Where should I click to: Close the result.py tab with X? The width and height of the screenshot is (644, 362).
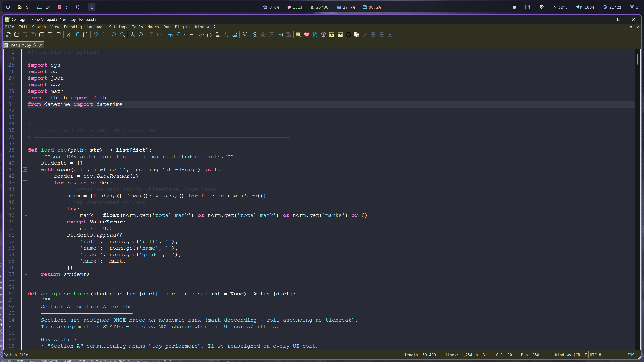[41, 45]
